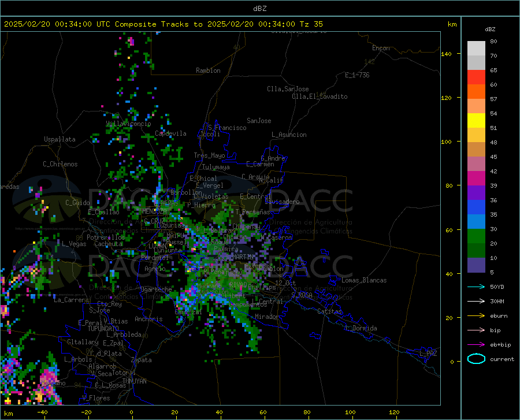Click the 'TUNUYAN' map label
This screenshot has width=520, height=420.
pyautogui.click(x=134, y=381)
